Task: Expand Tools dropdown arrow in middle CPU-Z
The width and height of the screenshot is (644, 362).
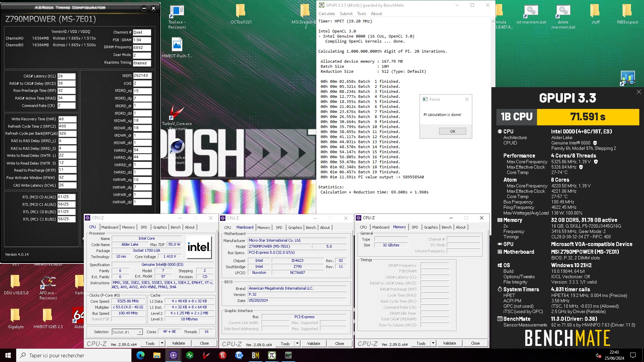Action: (297, 344)
